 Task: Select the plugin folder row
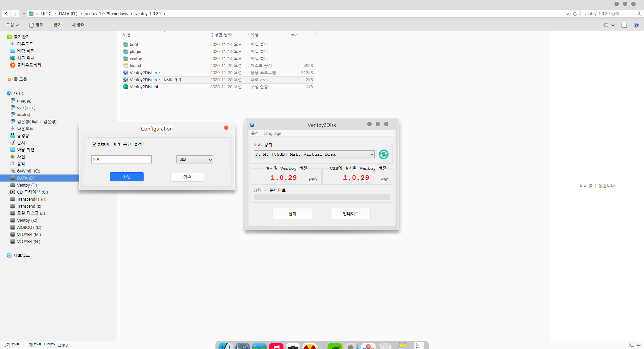tap(218, 51)
